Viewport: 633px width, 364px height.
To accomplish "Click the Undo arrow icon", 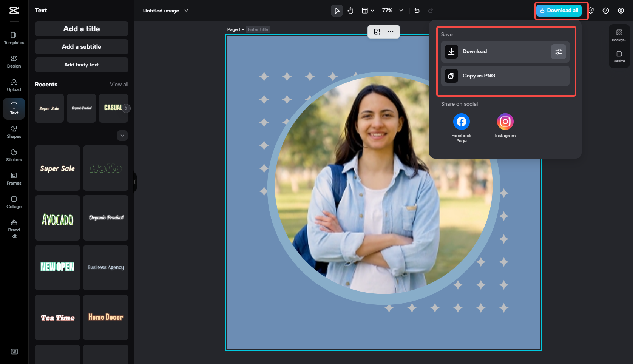I will [x=417, y=11].
